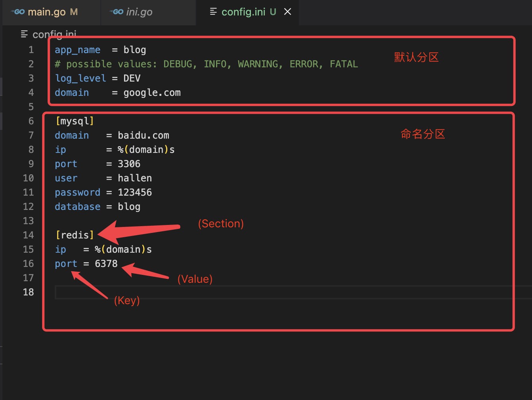
Task: Click the log_level key in the editor
Action: click(x=80, y=78)
